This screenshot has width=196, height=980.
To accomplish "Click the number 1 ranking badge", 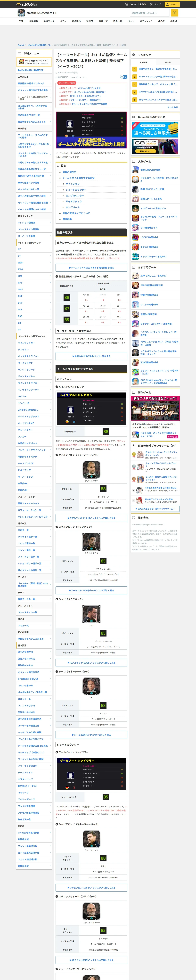I will pos(135,69).
